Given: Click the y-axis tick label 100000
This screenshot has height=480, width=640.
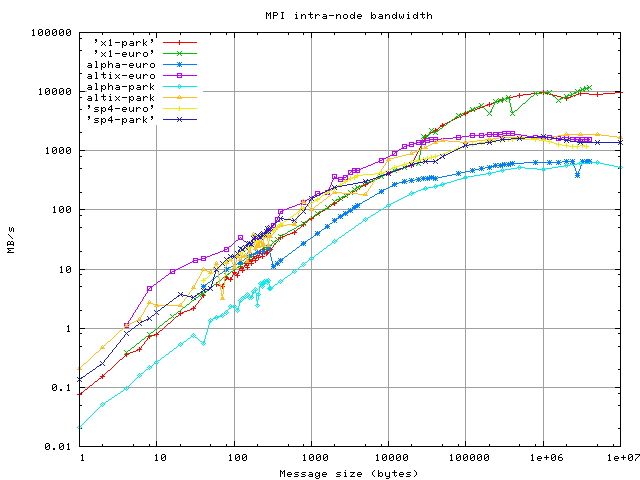Looking at the screenshot, I should [51, 33].
